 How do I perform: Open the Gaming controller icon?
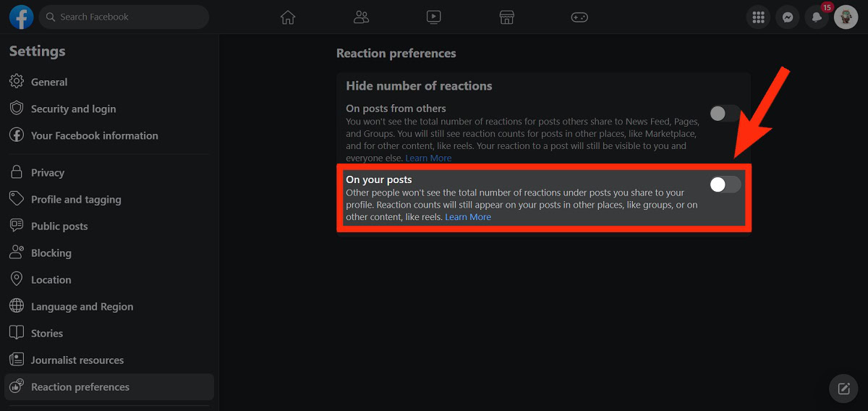coord(579,17)
